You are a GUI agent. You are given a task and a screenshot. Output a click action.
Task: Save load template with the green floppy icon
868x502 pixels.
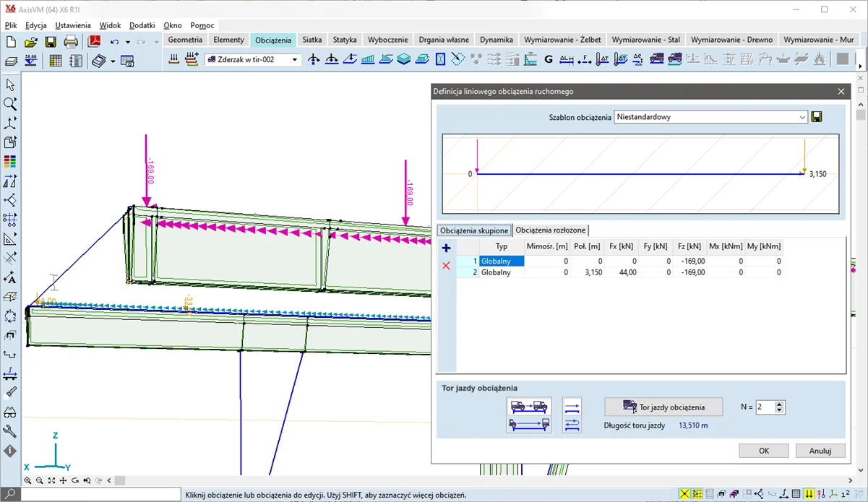(x=817, y=117)
